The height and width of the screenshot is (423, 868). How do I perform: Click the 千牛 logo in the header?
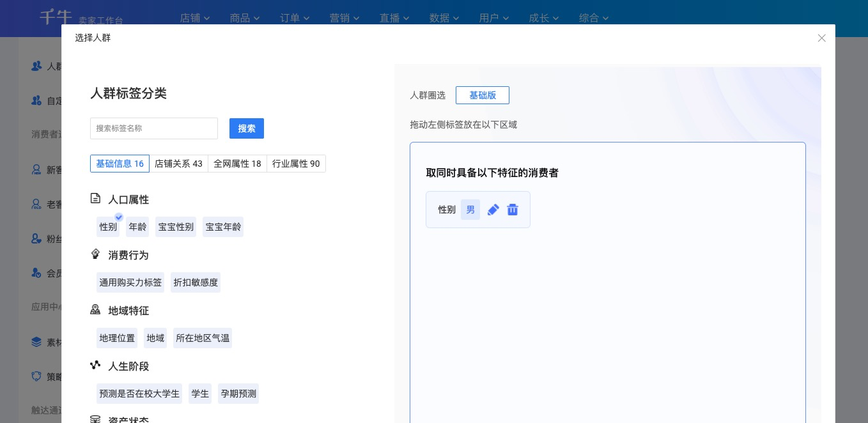pos(56,17)
